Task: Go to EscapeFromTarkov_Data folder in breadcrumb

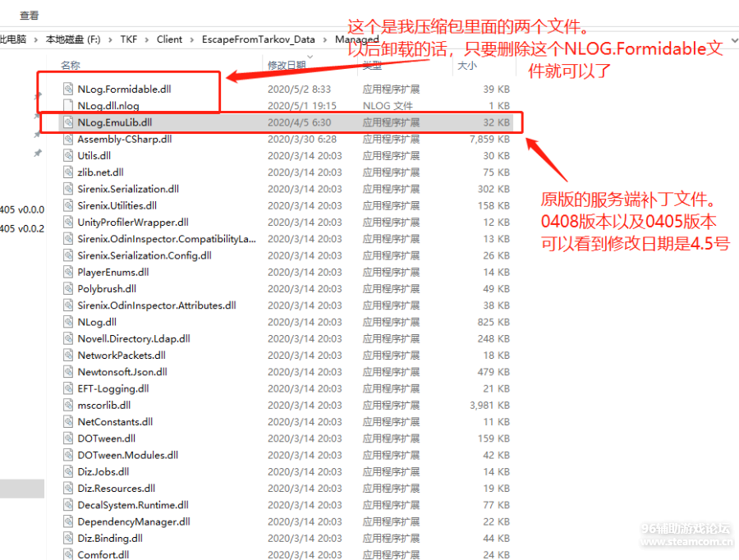Action: [x=259, y=39]
